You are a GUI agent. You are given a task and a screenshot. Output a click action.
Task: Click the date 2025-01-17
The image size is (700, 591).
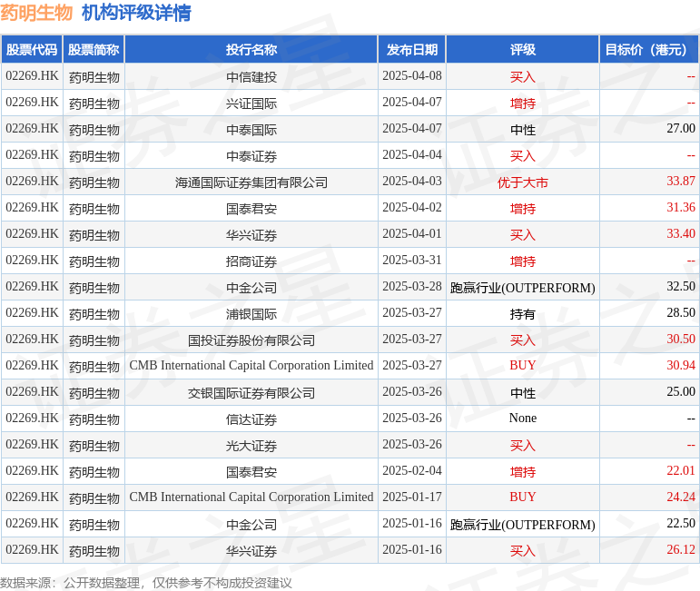point(412,497)
